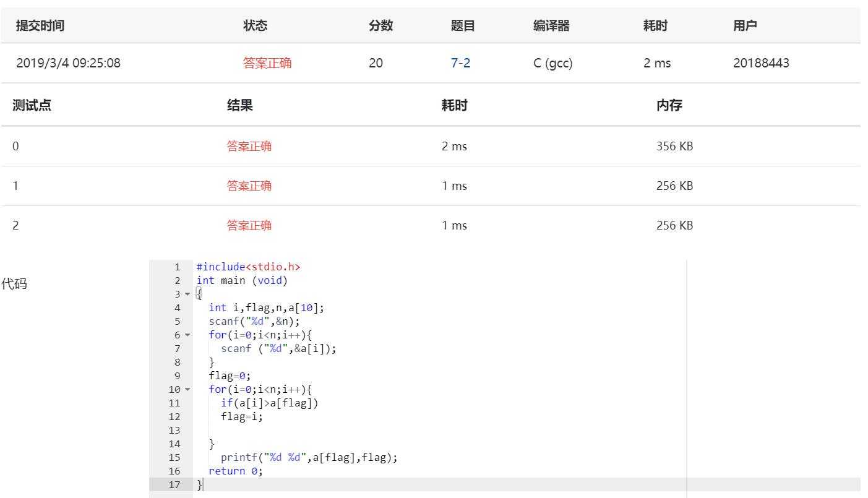Click line number 13 in the gutter
The image size is (868, 498).
coord(174,430)
